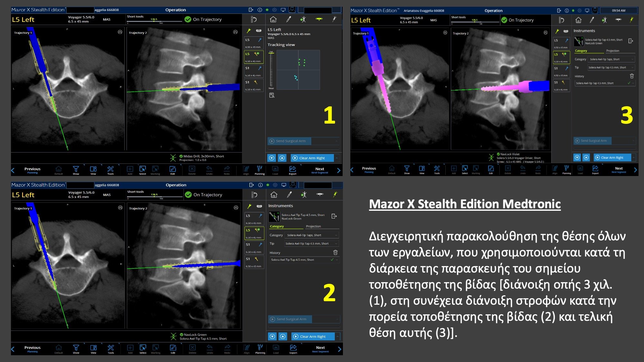Click History trash icon in screenshot 2

pos(335,252)
